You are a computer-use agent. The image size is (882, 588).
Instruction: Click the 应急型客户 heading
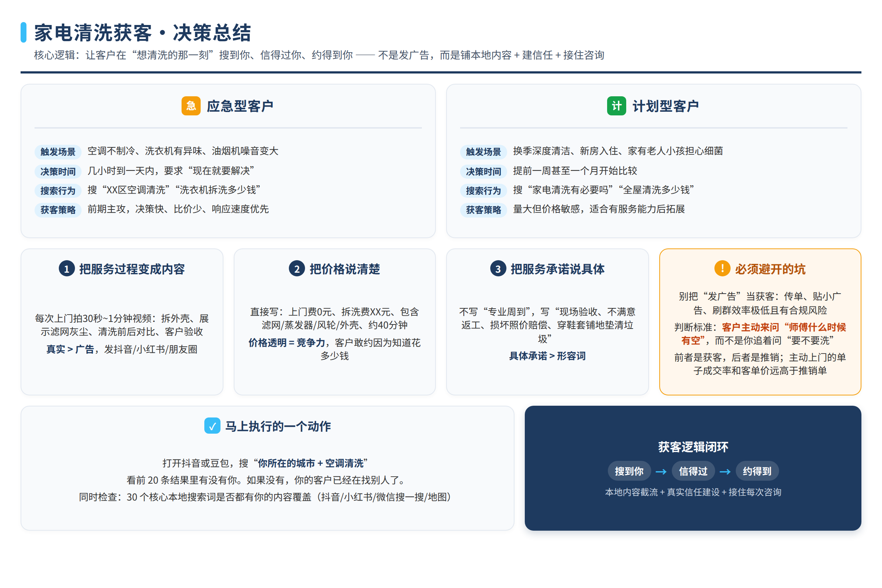pyautogui.click(x=240, y=106)
